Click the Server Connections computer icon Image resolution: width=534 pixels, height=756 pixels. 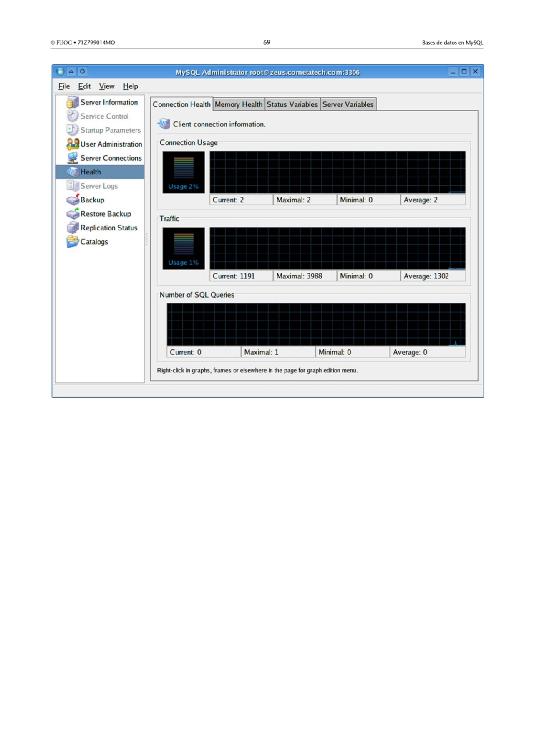(73, 158)
